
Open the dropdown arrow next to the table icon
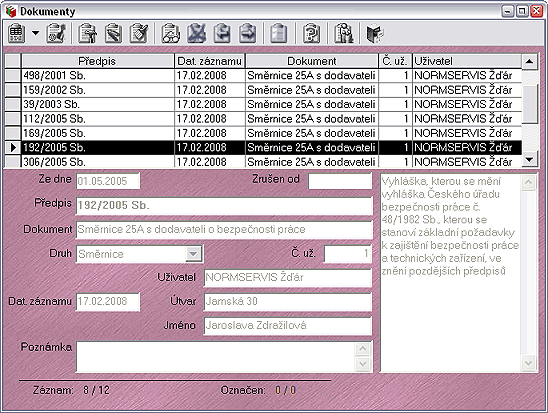[35, 33]
